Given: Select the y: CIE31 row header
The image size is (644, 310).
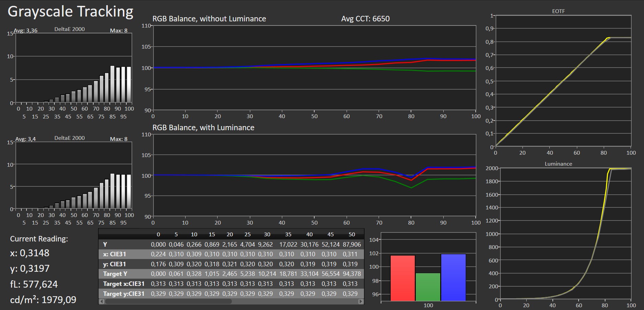Looking at the screenshot, I should pos(114,264).
